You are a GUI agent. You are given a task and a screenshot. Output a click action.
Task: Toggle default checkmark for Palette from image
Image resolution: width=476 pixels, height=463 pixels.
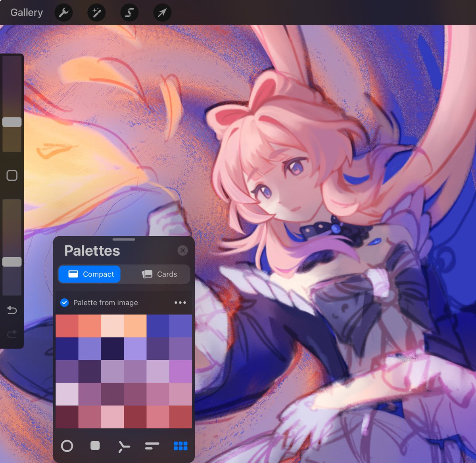point(64,303)
